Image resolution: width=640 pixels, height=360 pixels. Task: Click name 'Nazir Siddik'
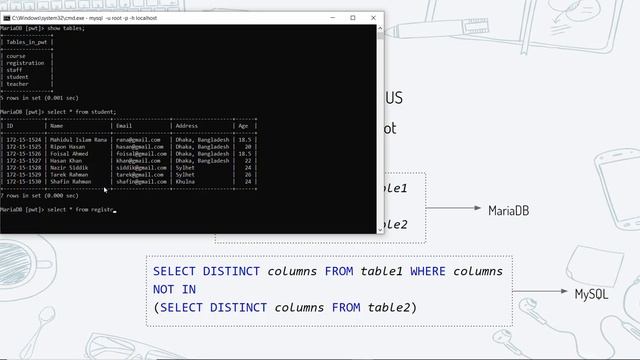click(69, 167)
